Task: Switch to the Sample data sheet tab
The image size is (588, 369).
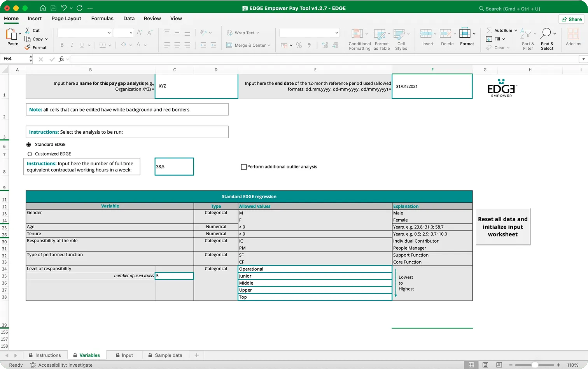Action: click(x=165, y=355)
